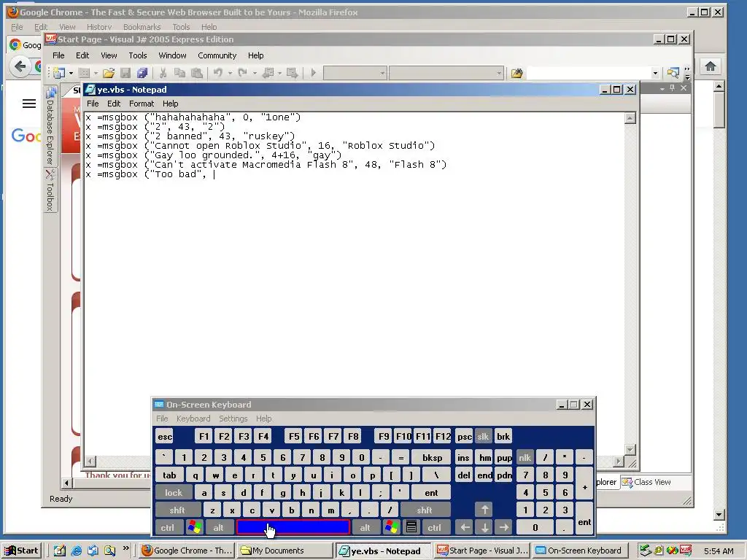This screenshot has width=747, height=560.
Task: Toggle the right ctrl key on On-Screen Keyboard
Action: click(435, 527)
